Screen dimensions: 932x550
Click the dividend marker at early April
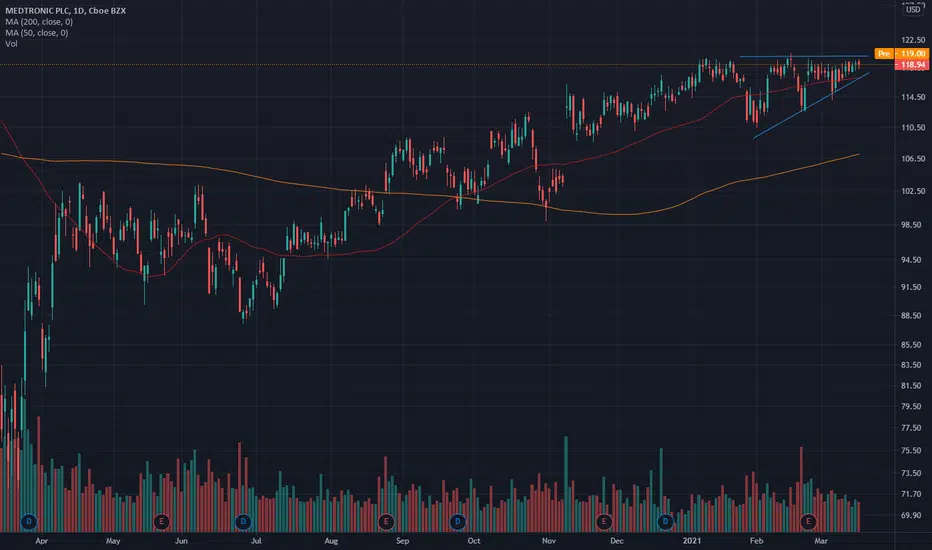(x=29, y=521)
